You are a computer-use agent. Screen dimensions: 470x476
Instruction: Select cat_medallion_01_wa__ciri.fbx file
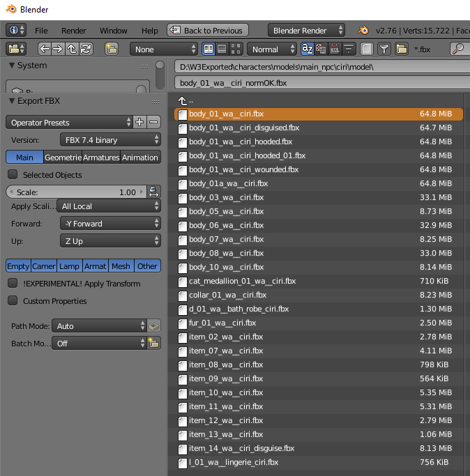[319, 281]
